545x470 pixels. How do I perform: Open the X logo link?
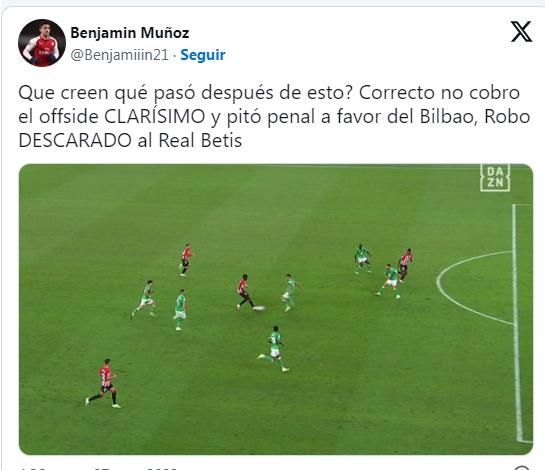[x=521, y=32]
